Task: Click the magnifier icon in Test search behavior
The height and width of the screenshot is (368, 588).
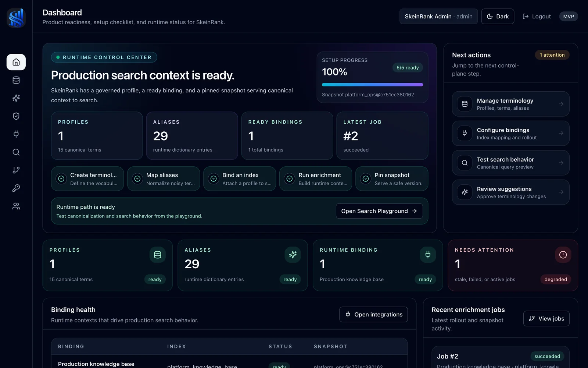Action: tap(465, 163)
